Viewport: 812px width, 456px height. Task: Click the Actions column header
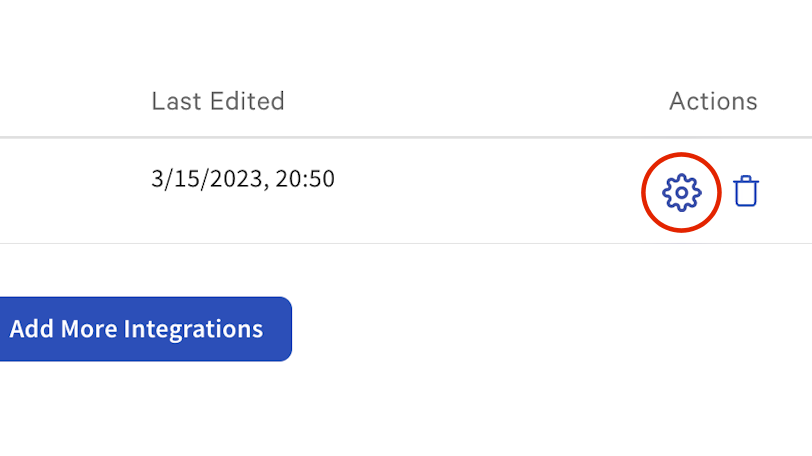pyautogui.click(x=713, y=101)
